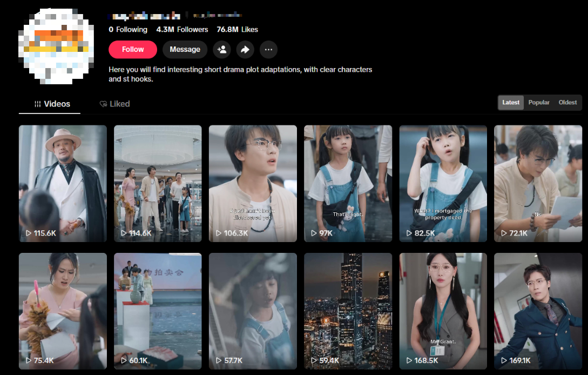Screen dimensions: 588x375
Task: Click the 76.8M Likes count
Action: point(236,30)
